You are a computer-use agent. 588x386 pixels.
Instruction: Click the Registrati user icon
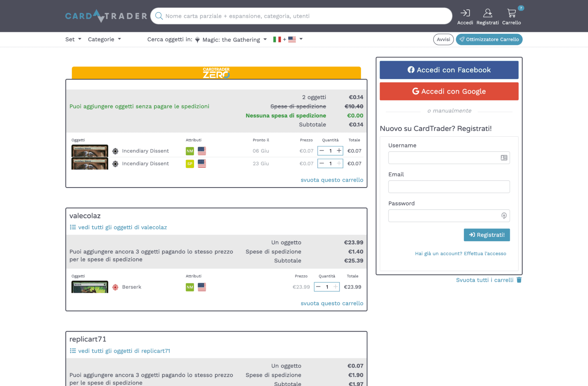(487, 13)
